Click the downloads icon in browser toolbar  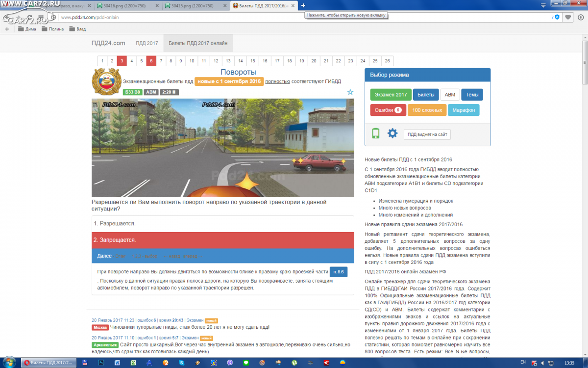pos(581,17)
